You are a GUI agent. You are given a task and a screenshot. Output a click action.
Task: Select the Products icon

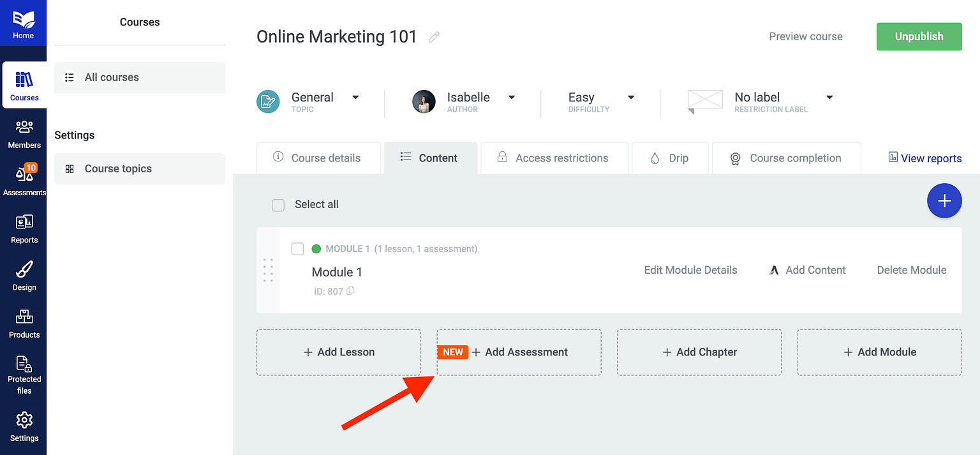(x=24, y=323)
